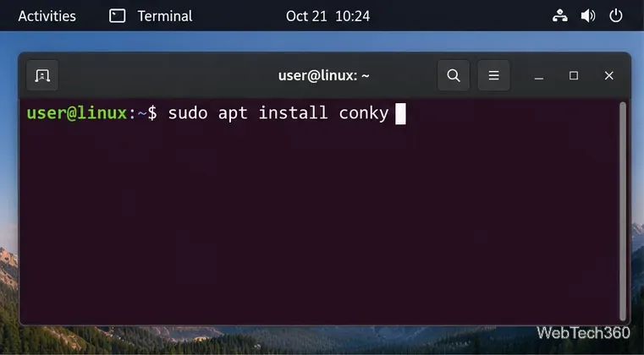Open the terminal search tool

(454, 75)
